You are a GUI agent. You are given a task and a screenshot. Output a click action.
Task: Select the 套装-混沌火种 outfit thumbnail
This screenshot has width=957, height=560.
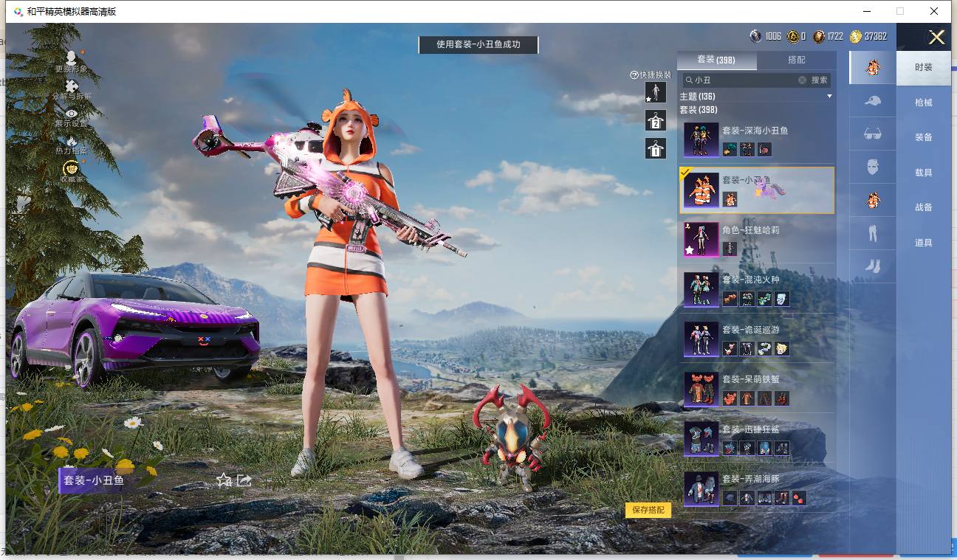702,289
